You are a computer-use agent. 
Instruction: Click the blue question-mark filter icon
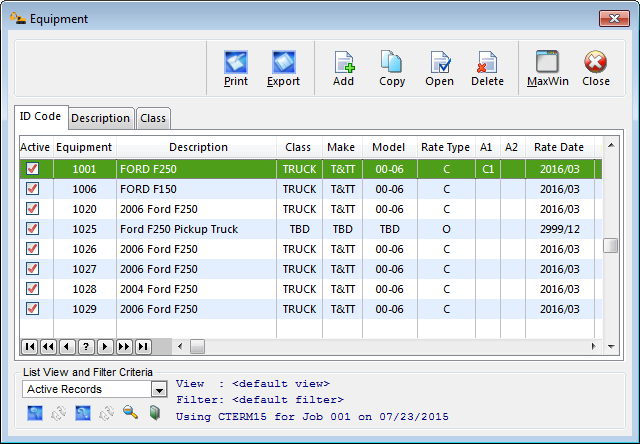(x=83, y=413)
